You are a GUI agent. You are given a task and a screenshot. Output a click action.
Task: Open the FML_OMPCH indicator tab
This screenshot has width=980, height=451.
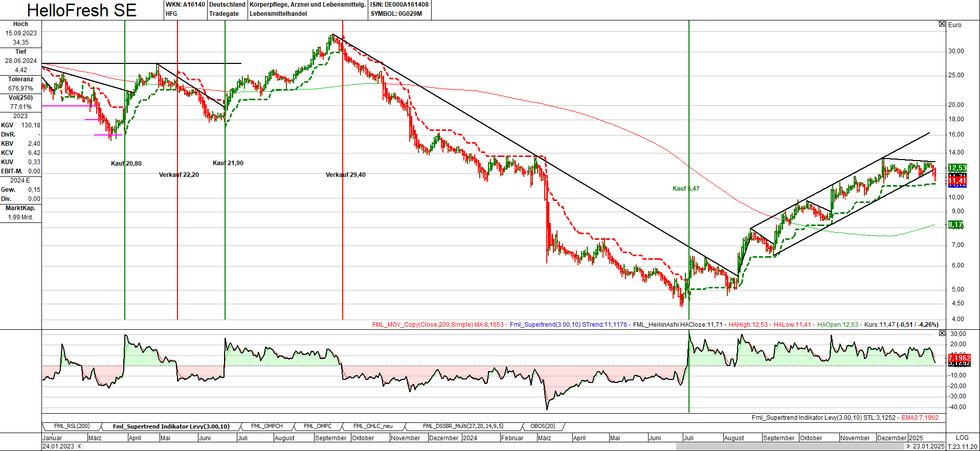tap(266, 426)
